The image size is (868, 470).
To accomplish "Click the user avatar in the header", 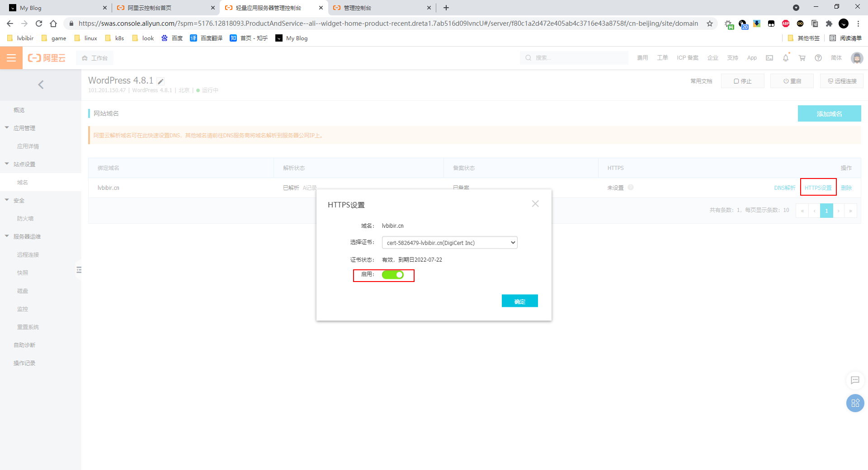I will pos(857,58).
